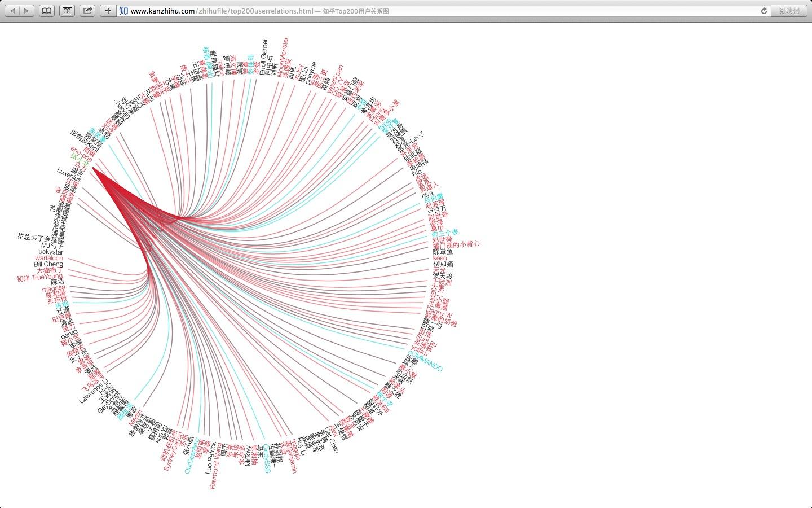
Task: Click the "塔门胡的小背心" label
Action: tap(456, 244)
